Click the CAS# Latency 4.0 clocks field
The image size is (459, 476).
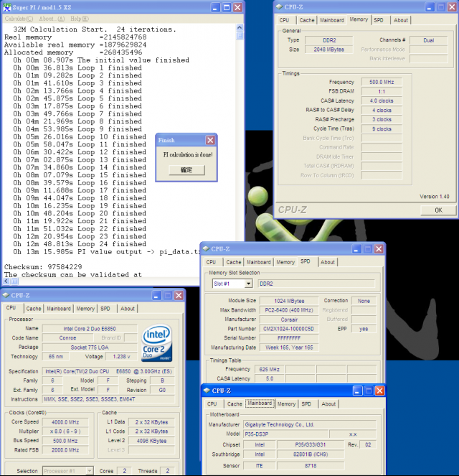[x=382, y=101]
